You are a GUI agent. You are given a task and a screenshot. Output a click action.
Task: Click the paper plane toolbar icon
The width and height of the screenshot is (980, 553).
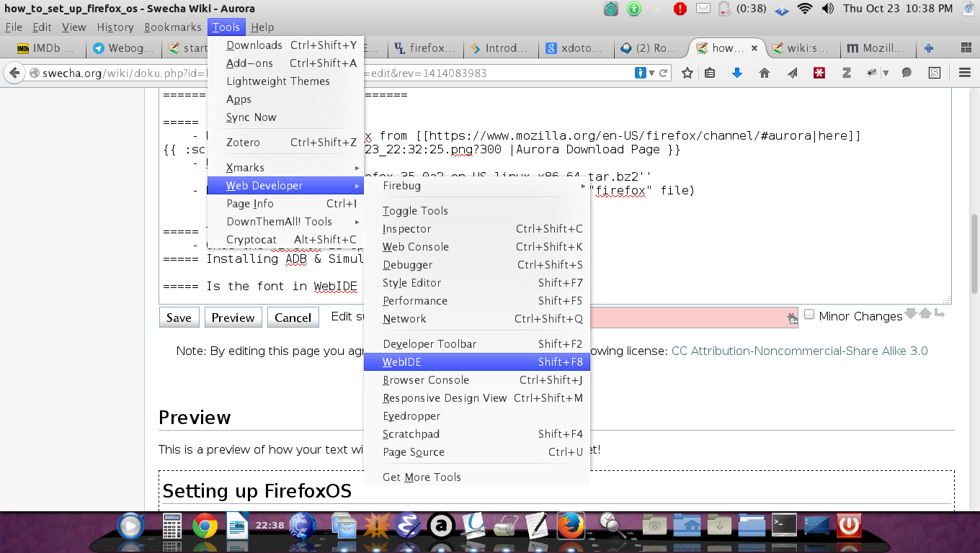792,73
